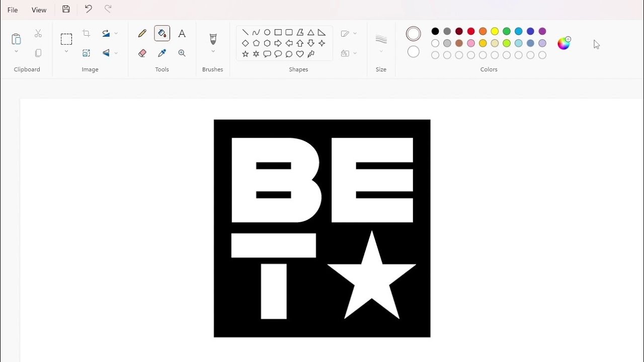Pick the Five-point star shape
Viewport: 644px width, 362px height.
tap(246, 54)
